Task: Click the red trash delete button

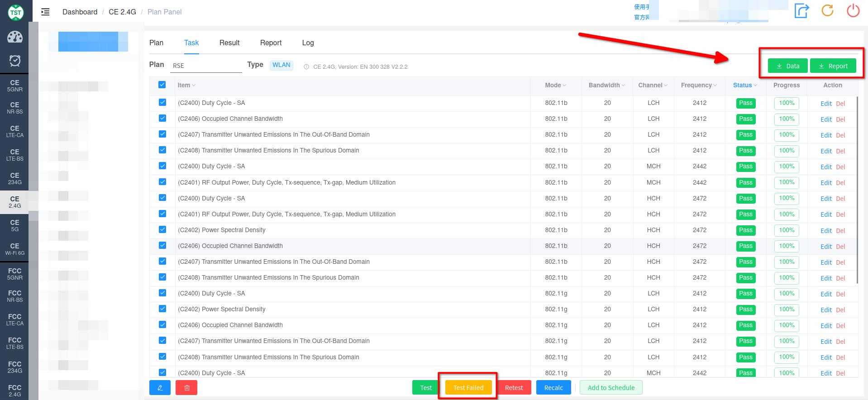Action: click(186, 388)
